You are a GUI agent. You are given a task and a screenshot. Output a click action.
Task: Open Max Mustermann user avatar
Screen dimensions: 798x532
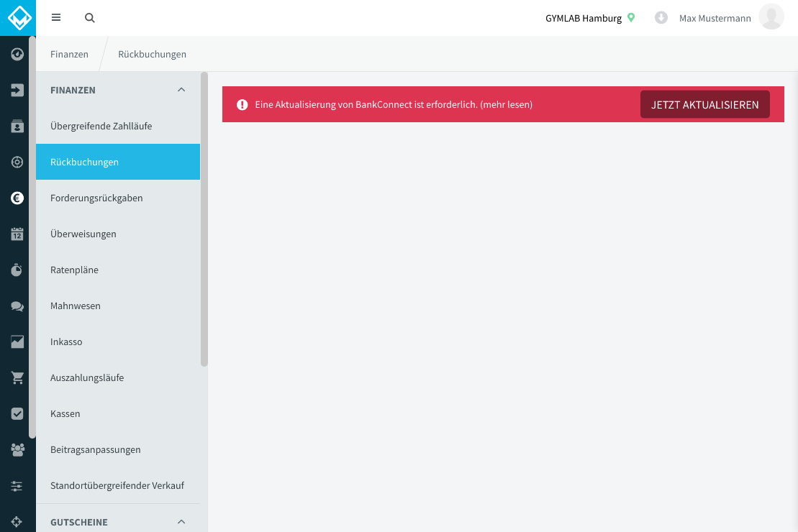(x=771, y=17)
